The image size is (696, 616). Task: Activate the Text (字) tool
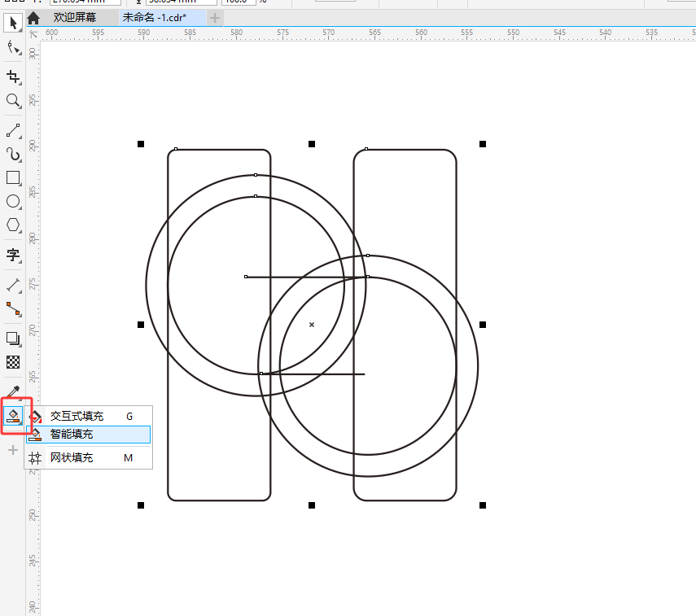tap(13, 255)
